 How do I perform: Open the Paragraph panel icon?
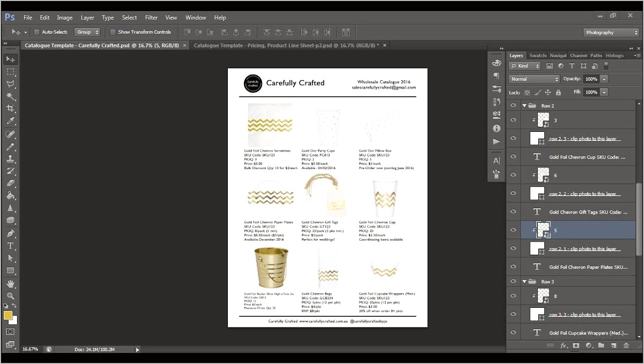point(496,76)
